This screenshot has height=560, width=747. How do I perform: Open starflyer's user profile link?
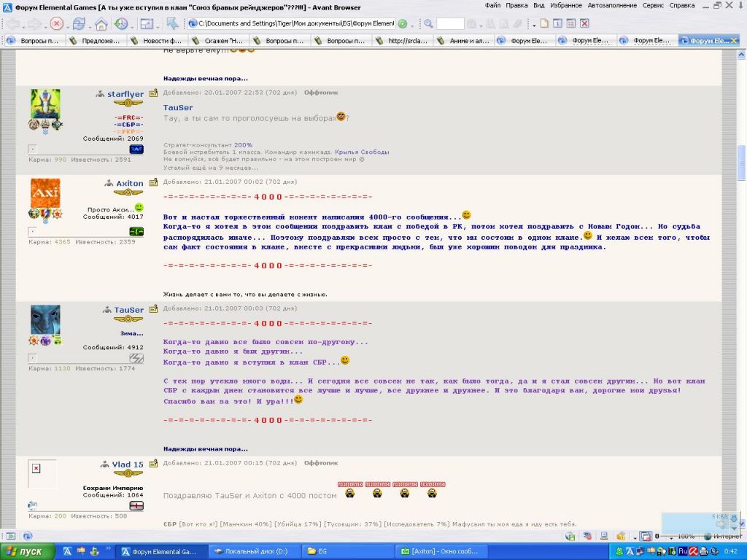point(125,95)
